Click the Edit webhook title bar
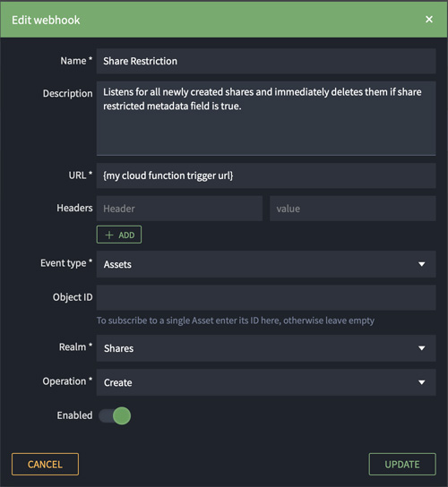Viewport: 448px width, 487px height. [x=224, y=20]
